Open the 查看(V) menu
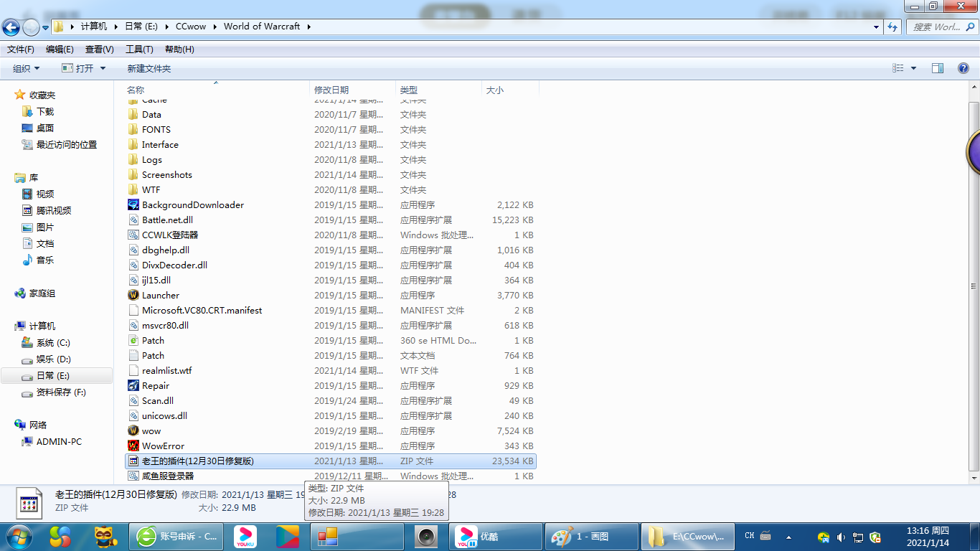980x551 pixels. tap(99, 50)
